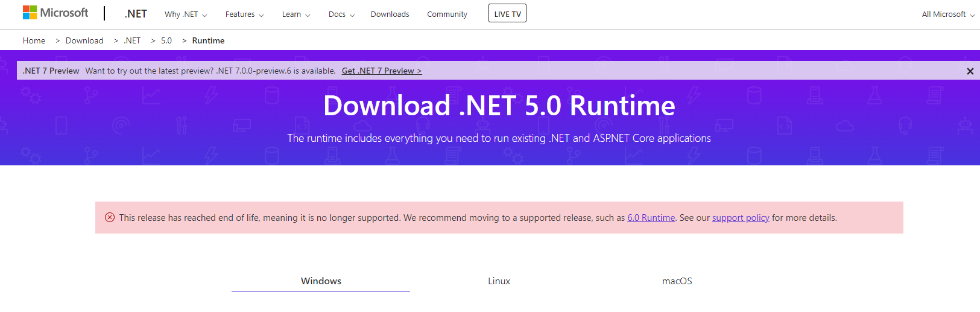The image size is (980, 312).
Task: Expand the Why .NET dropdown menu
Action: pos(186,14)
